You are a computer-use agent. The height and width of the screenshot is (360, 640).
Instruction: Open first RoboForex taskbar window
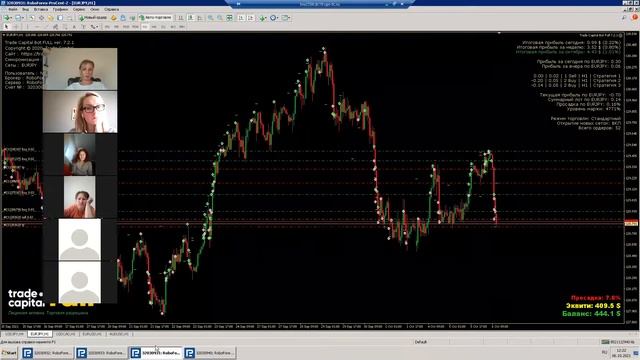coord(47,353)
